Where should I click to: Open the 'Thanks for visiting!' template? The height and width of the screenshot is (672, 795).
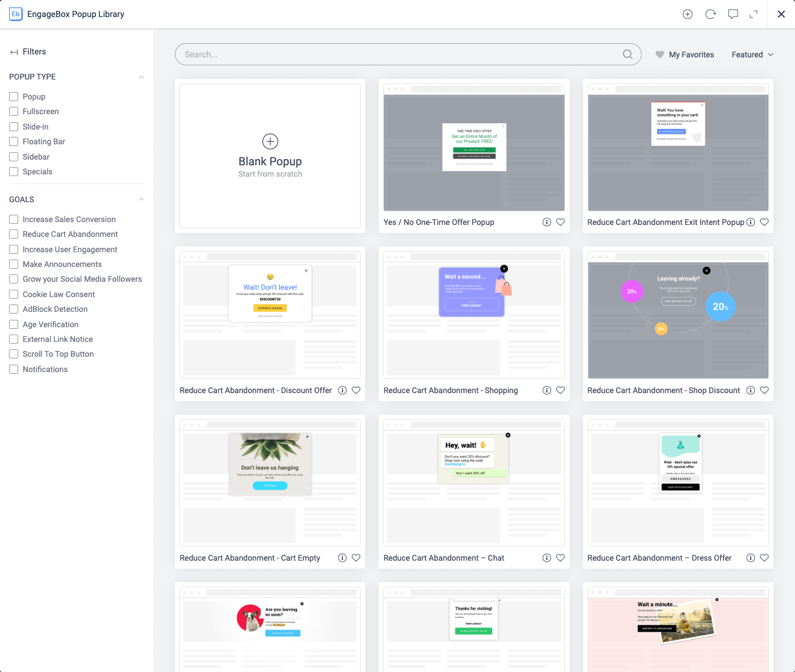tap(474, 629)
